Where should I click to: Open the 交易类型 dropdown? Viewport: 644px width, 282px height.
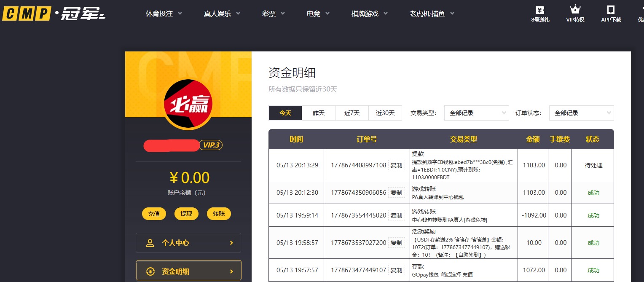tap(477, 113)
